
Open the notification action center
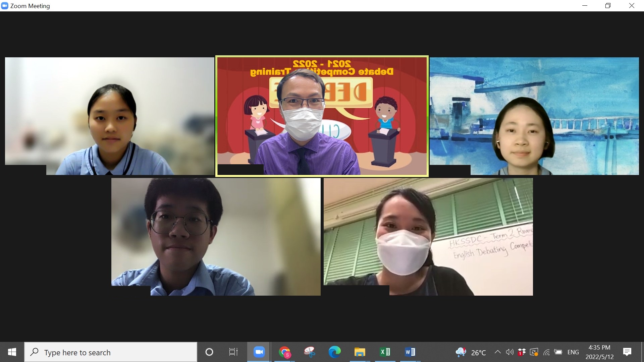click(627, 352)
